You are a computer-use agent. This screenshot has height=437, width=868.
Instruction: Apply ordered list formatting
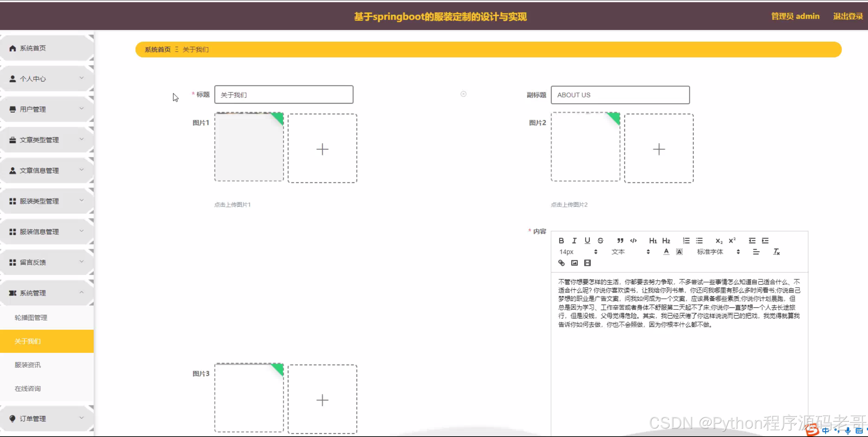[x=686, y=241]
